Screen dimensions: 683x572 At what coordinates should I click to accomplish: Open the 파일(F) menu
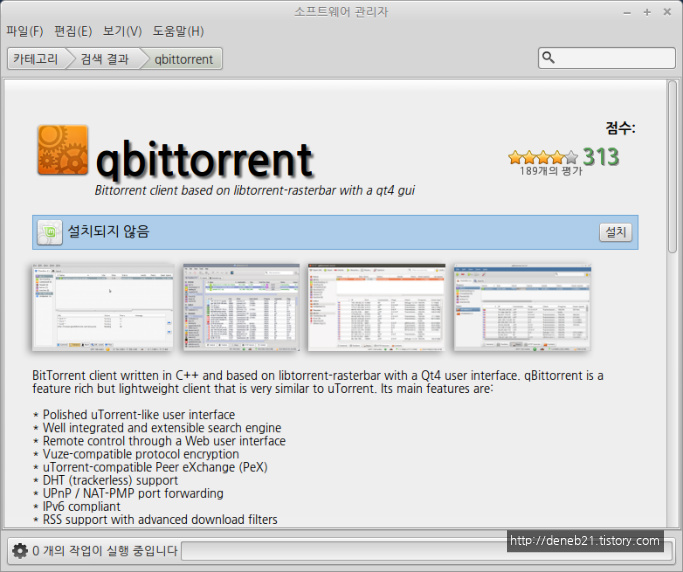(24, 31)
